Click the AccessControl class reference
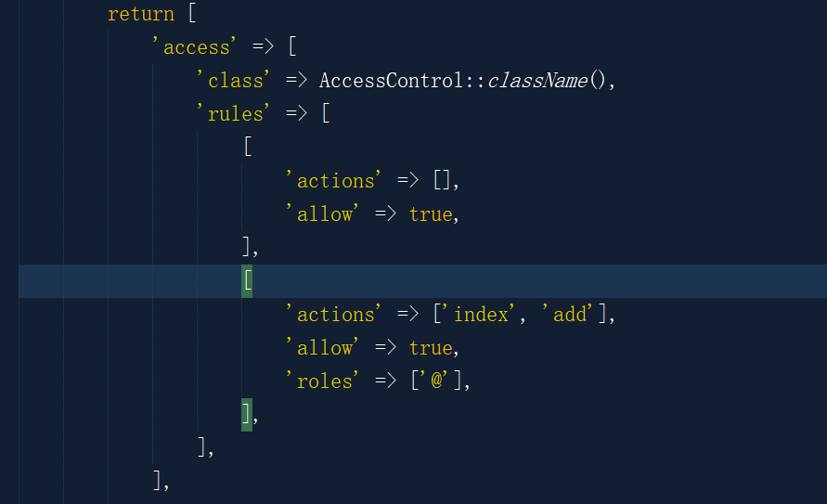Screen dimensions: 827x504 click(390, 81)
